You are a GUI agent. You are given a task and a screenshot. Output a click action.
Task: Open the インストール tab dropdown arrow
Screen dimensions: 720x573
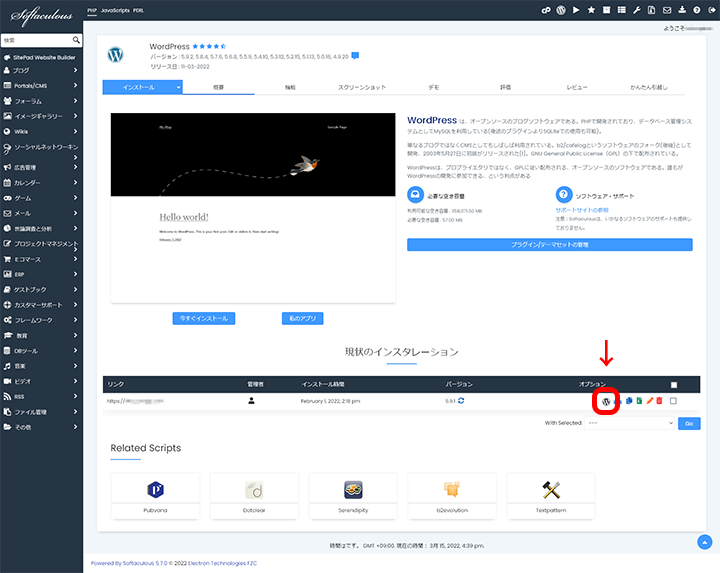click(178, 87)
